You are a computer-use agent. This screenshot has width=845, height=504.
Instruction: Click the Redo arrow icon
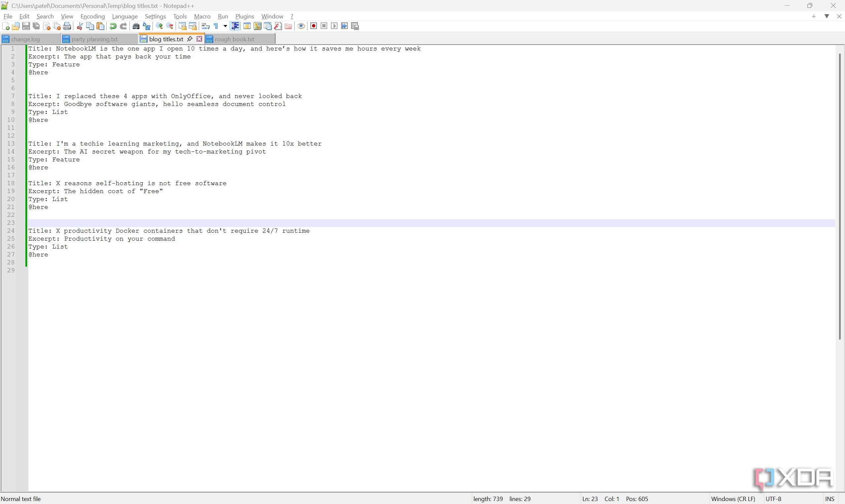[x=124, y=26]
